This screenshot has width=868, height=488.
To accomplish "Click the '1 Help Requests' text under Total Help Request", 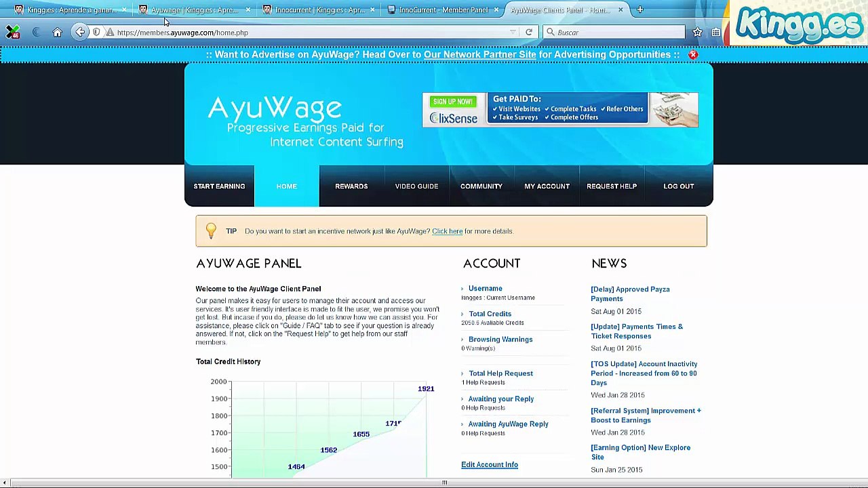I will click(x=483, y=382).
